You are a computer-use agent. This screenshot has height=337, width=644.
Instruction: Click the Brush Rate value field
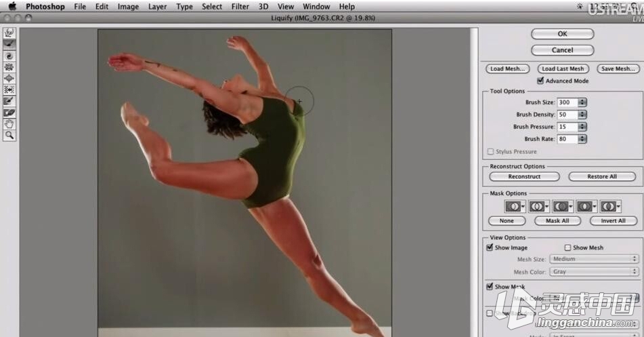[x=567, y=139]
